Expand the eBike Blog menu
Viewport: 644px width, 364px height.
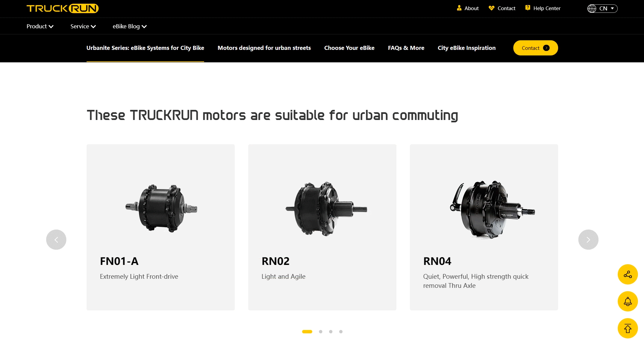click(x=130, y=26)
